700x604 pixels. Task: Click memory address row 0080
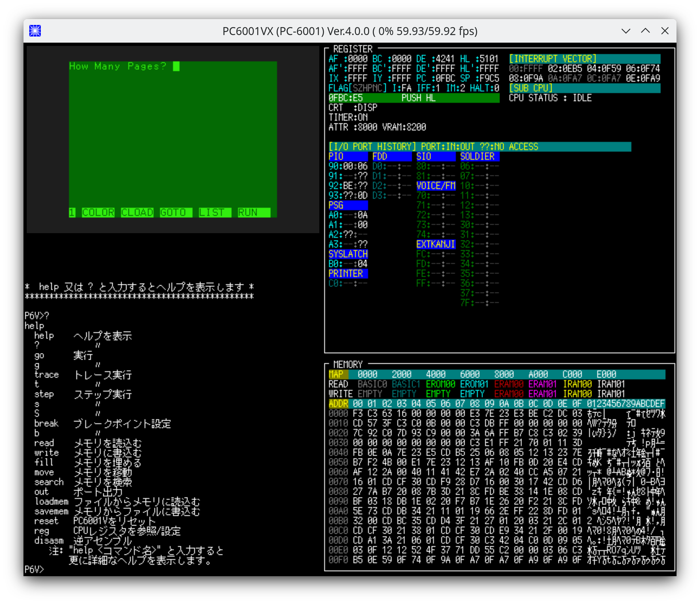pyautogui.click(x=497, y=491)
